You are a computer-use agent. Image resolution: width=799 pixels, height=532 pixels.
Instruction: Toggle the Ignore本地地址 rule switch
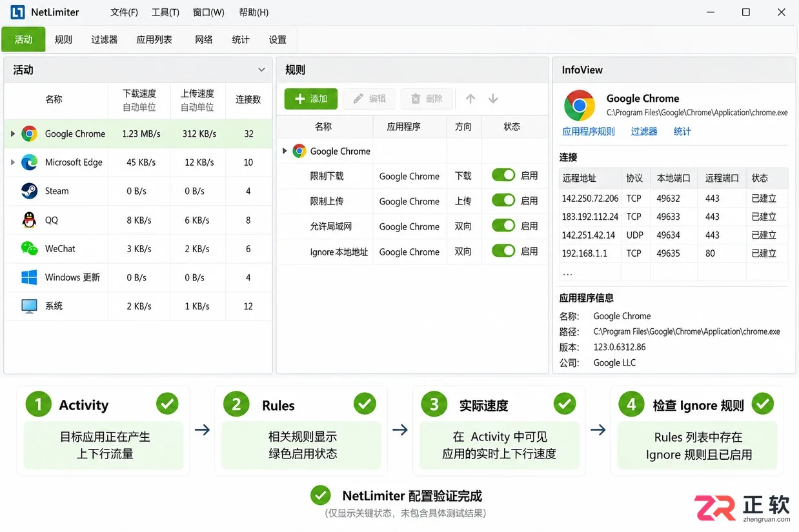503,251
